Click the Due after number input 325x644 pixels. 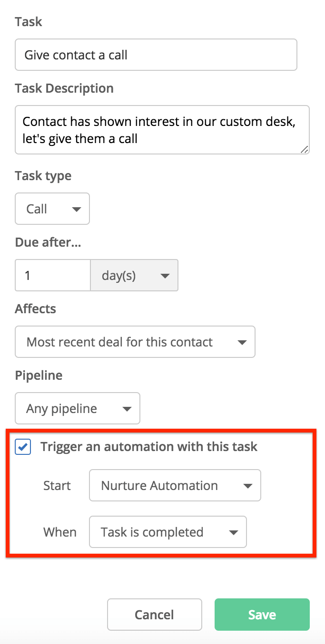[52, 275]
